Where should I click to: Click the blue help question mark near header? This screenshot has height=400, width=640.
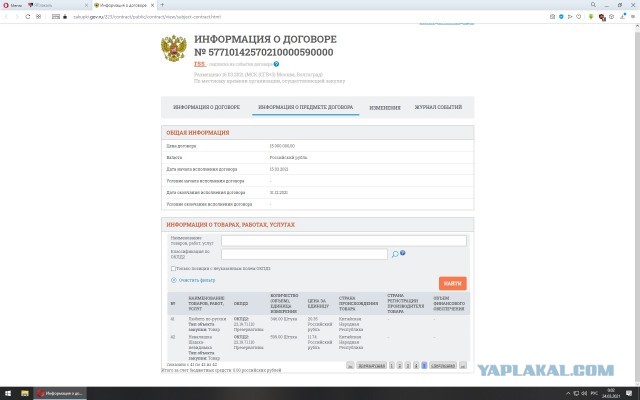276,64
